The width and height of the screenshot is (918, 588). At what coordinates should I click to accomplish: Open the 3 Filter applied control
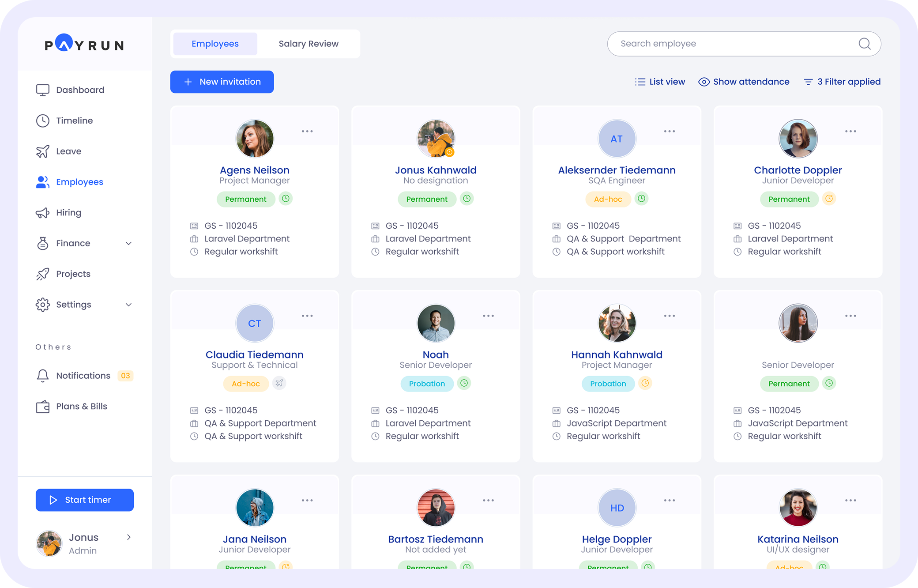[x=842, y=82]
